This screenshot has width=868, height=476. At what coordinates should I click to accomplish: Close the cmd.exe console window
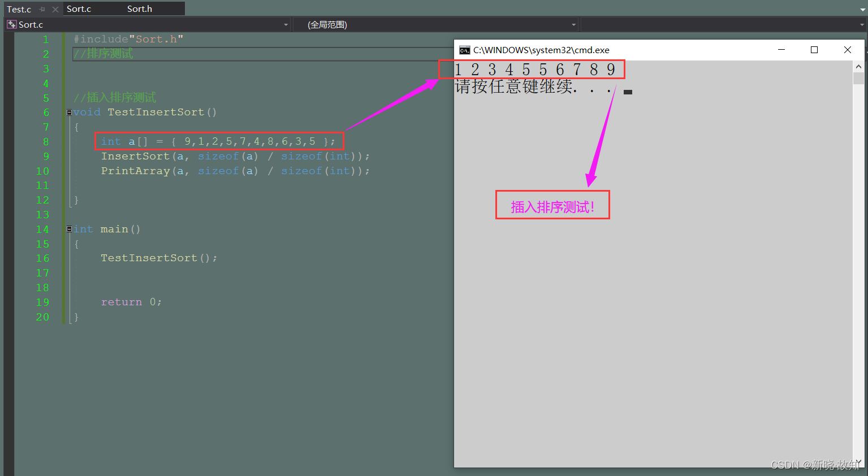pyautogui.click(x=848, y=50)
